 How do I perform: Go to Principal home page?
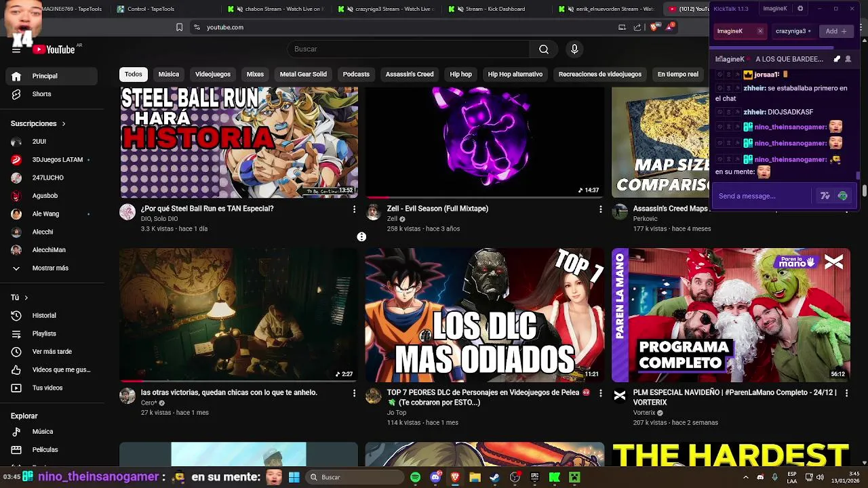(52, 76)
